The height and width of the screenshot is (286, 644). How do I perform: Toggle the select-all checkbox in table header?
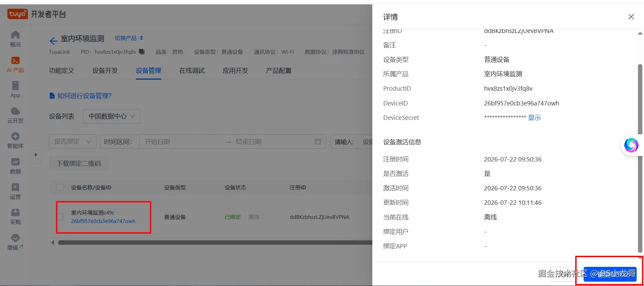(60, 187)
